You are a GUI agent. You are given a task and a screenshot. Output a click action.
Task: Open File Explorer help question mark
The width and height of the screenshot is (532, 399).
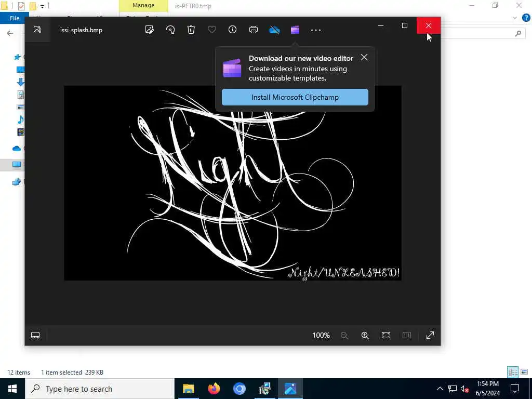tap(526, 18)
